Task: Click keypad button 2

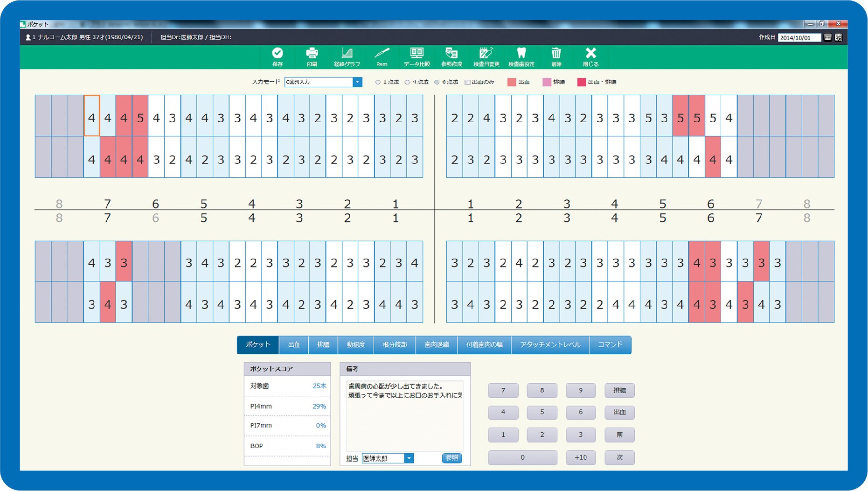Action: [542, 435]
